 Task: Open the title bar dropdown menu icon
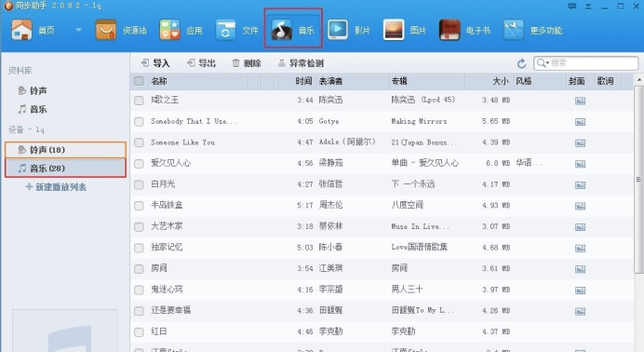coord(588,7)
